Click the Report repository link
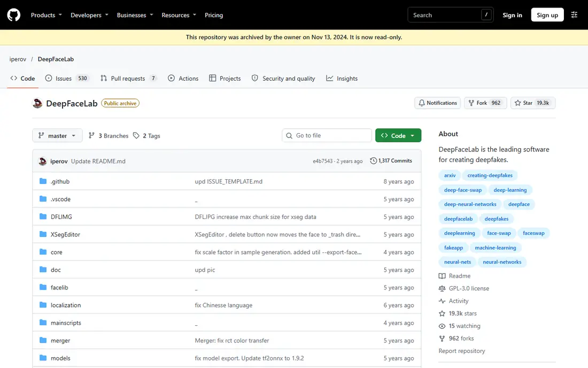588x368 pixels. coord(462,351)
